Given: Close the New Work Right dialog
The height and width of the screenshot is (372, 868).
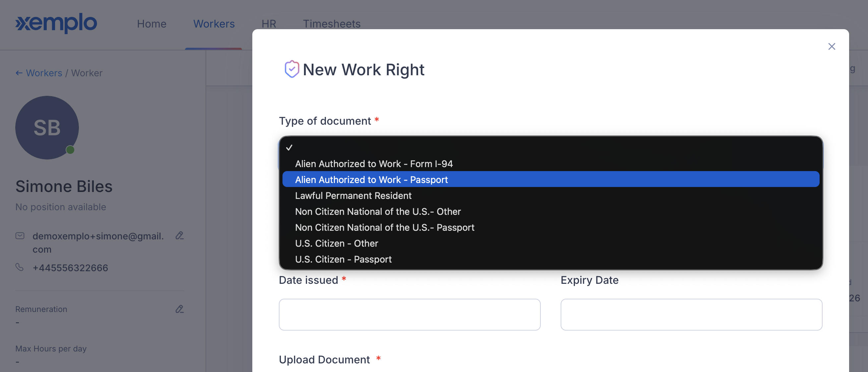Looking at the screenshot, I should point(831,46).
